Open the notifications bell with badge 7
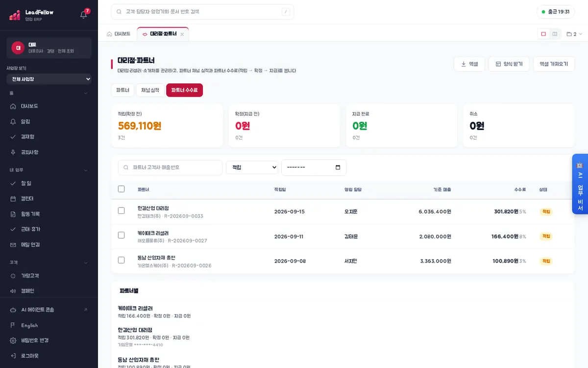588x368 pixels. [84, 14]
